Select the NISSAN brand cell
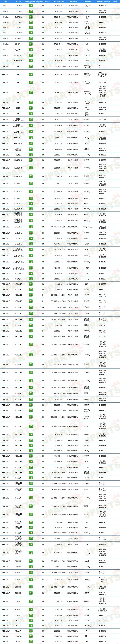Viewport: 120px width, 644px height. pos(6,60)
